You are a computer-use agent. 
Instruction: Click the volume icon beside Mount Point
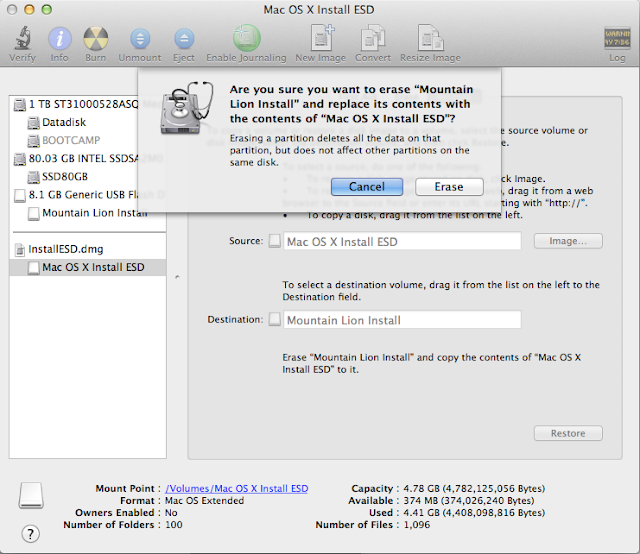[x=31, y=495]
